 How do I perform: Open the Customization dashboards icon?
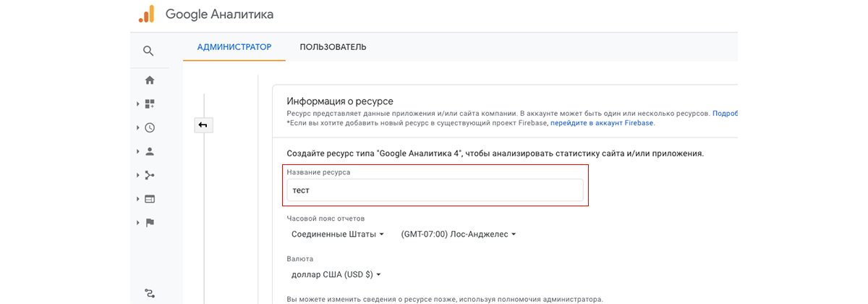[x=150, y=104]
